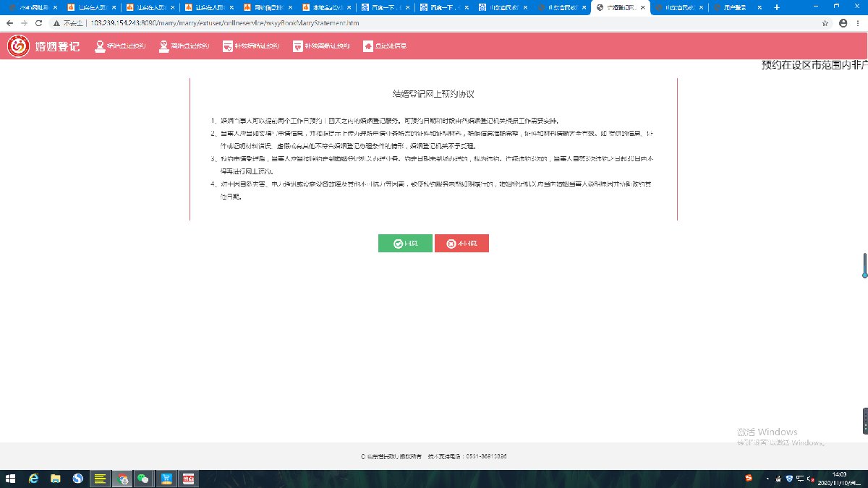Click the red disagree (不同意) button
Image resolution: width=868 pixels, height=488 pixels.
461,244
